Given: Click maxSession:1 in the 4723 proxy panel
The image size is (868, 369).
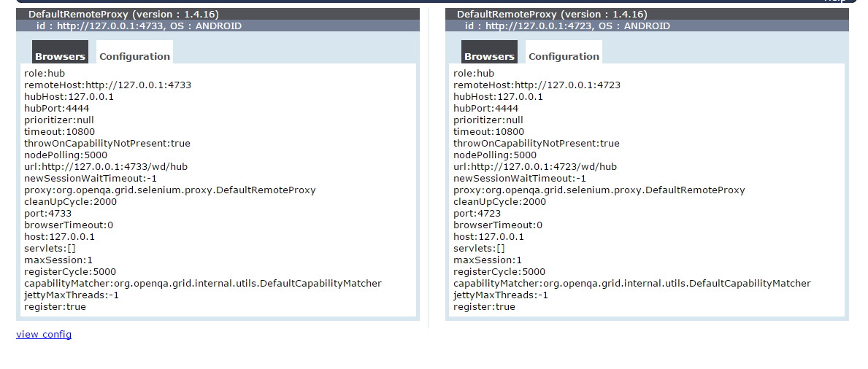Looking at the screenshot, I should click(487, 260).
